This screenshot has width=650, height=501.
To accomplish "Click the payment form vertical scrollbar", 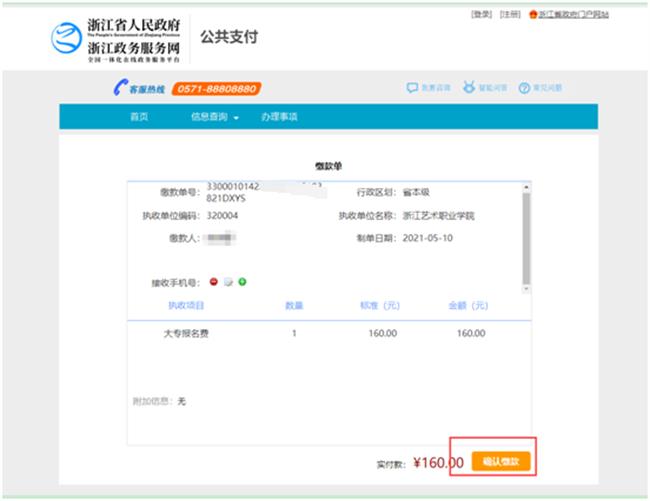I will [x=526, y=235].
